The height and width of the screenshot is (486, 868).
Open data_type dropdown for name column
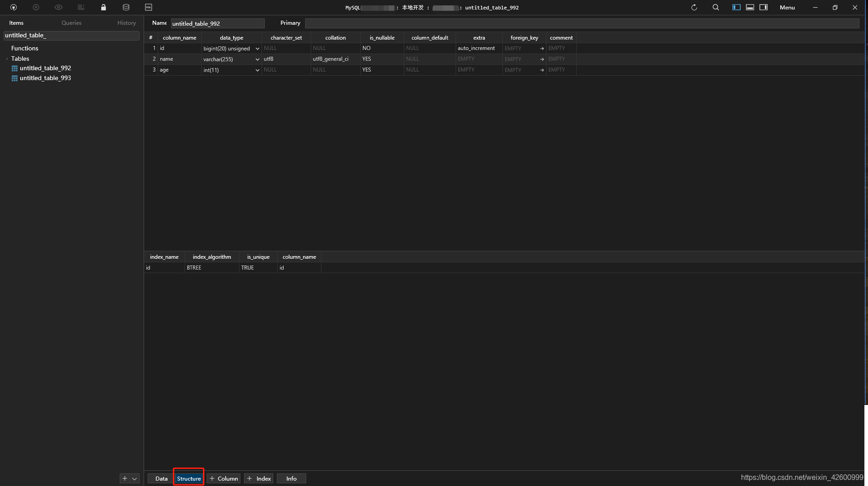click(x=258, y=59)
